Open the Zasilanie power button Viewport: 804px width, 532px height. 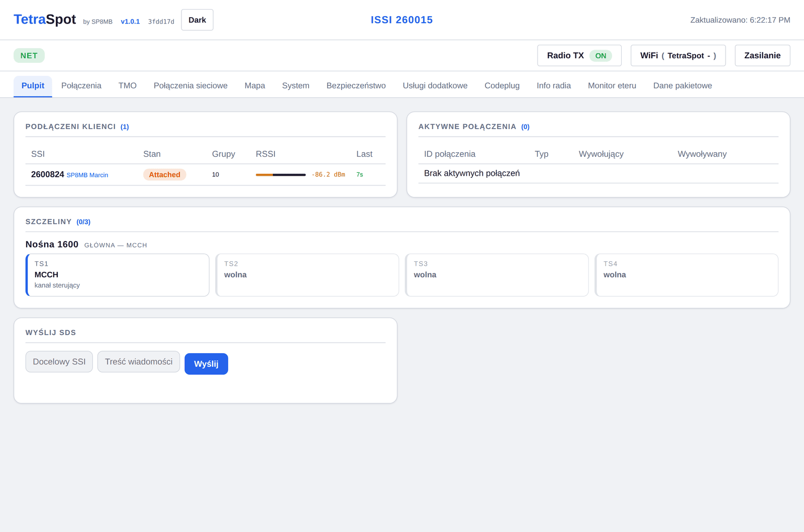(x=762, y=55)
